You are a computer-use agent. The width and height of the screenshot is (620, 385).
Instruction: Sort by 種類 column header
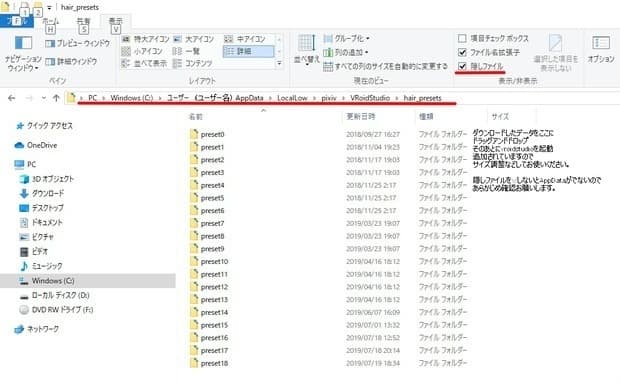click(426, 117)
